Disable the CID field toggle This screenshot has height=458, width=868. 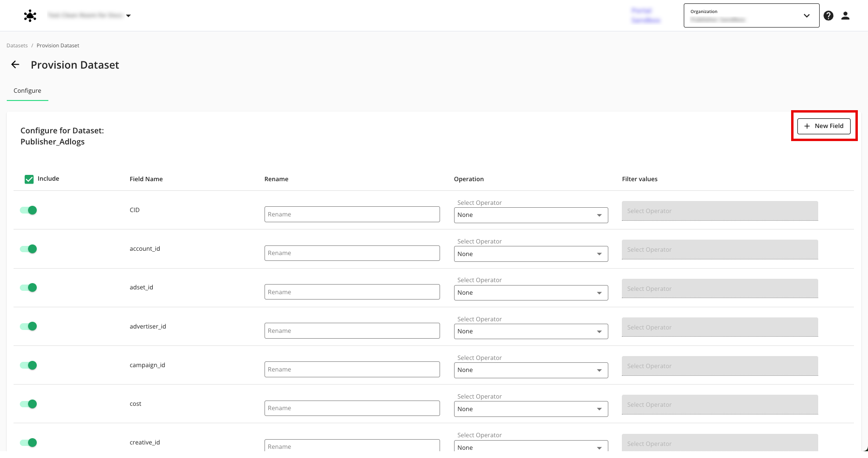coord(29,210)
